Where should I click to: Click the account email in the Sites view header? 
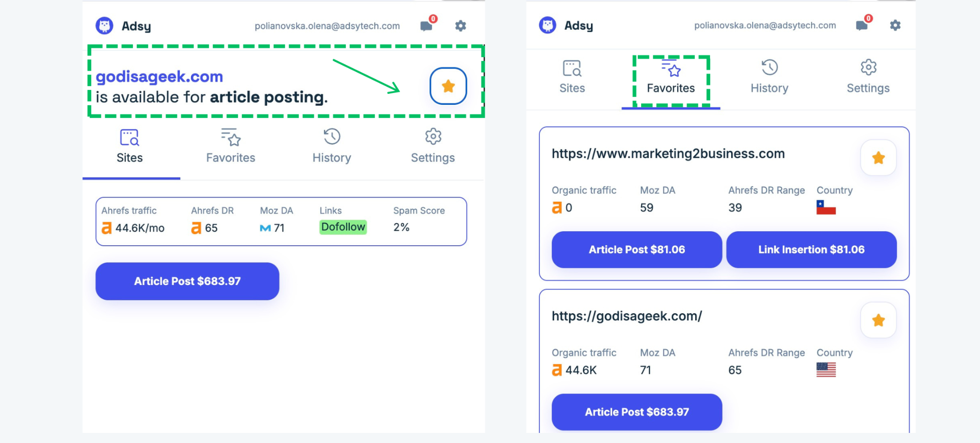pos(327,26)
